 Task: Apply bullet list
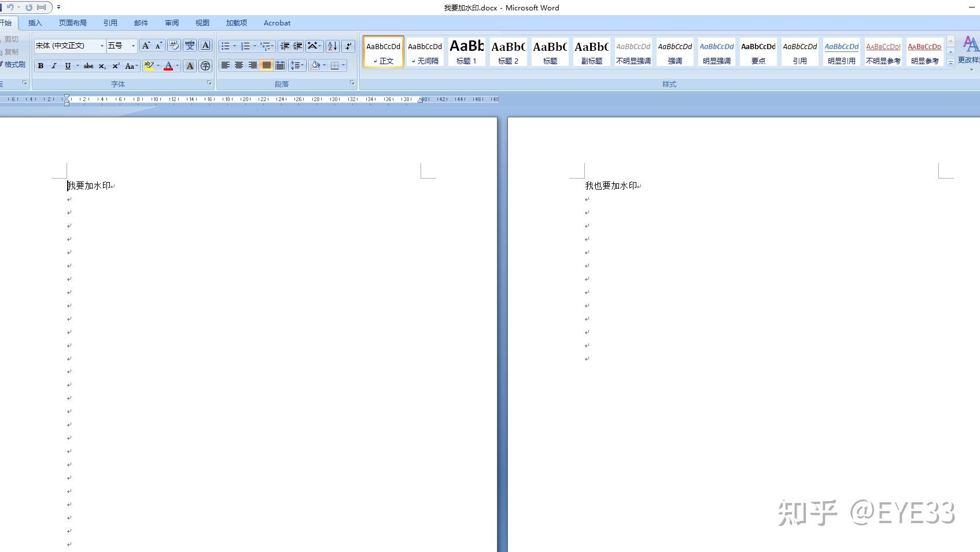(226, 46)
